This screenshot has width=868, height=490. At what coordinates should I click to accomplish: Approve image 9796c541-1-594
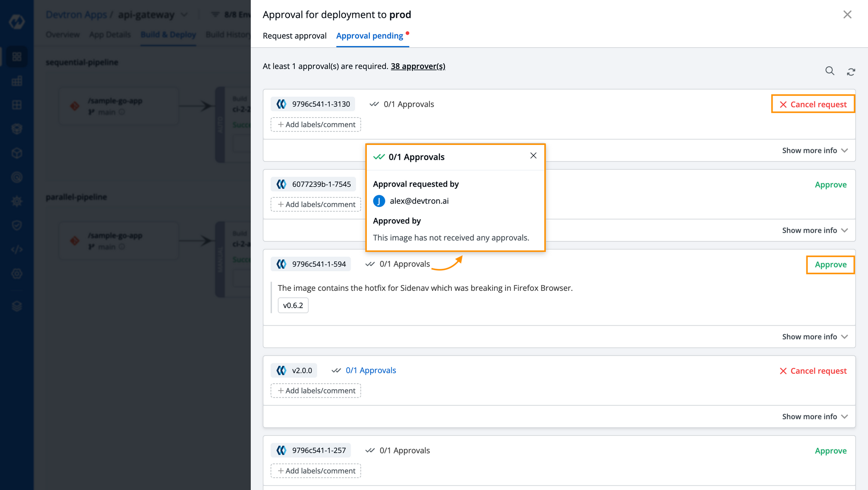tap(831, 265)
